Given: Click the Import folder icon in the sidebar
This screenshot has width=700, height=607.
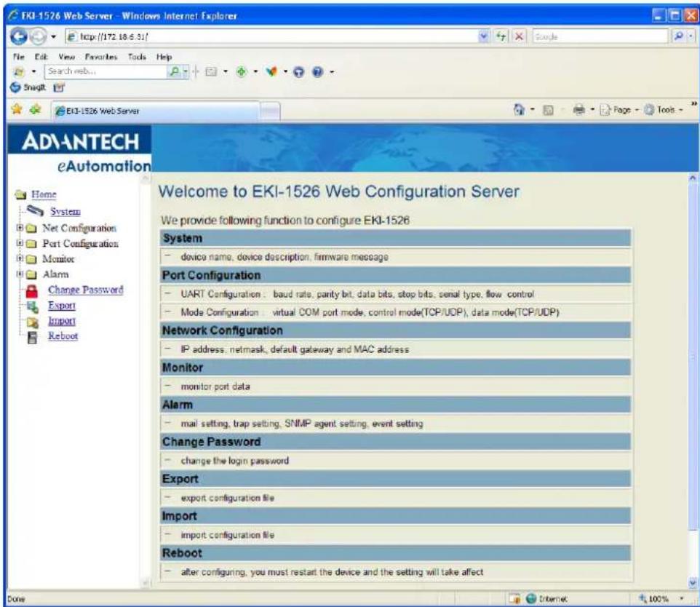Looking at the screenshot, I should point(32,322).
